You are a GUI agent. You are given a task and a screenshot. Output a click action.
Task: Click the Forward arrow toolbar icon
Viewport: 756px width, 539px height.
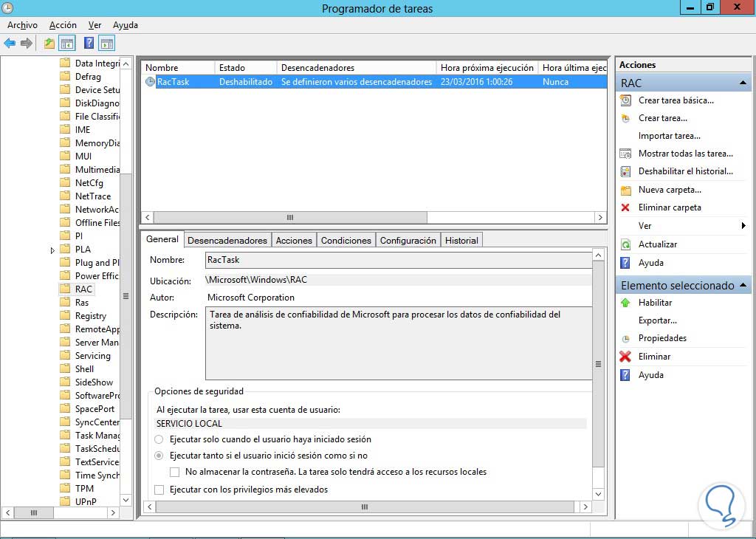[27, 44]
